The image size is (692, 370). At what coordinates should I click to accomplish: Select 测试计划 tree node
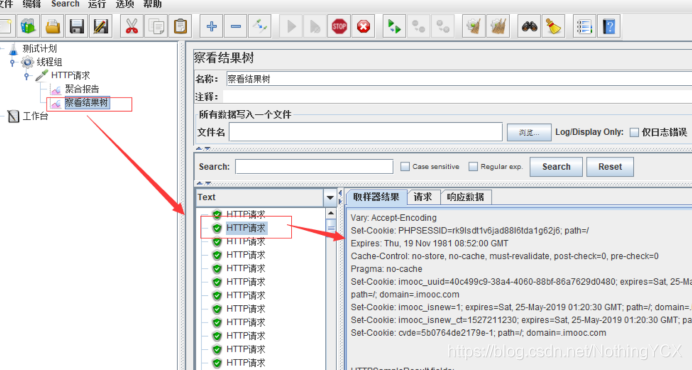click(x=40, y=49)
